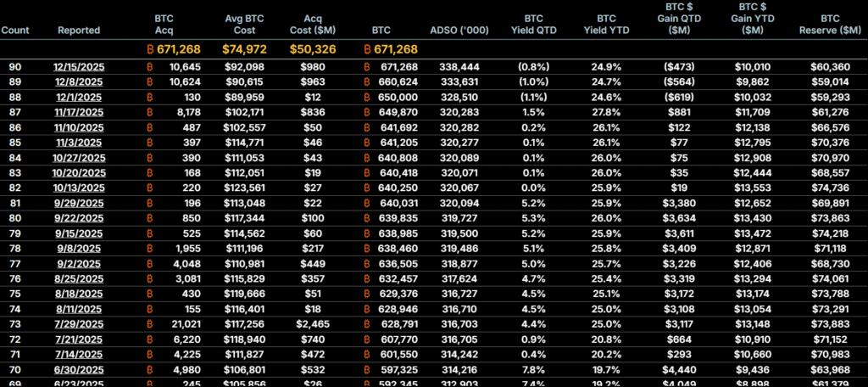Open the 12/15/2025 reported date link
Viewport: 868px width, 387px height.
point(79,67)
